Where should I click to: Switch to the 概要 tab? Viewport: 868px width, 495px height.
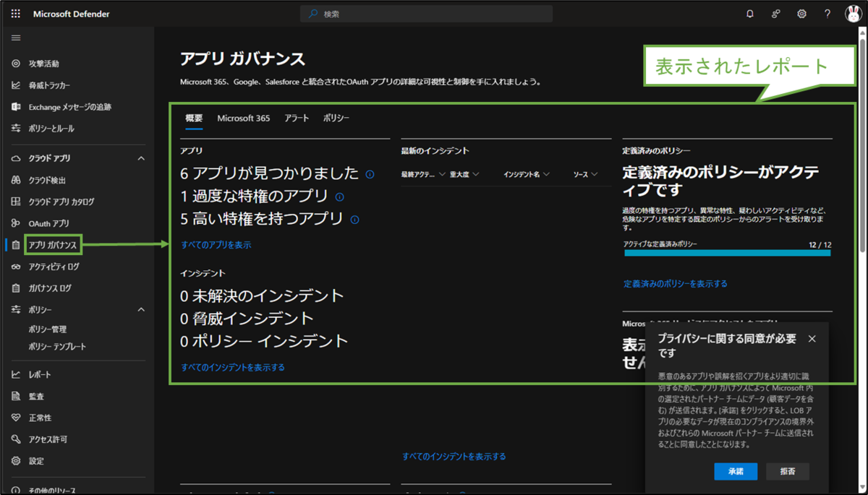(x=194, y=118)
